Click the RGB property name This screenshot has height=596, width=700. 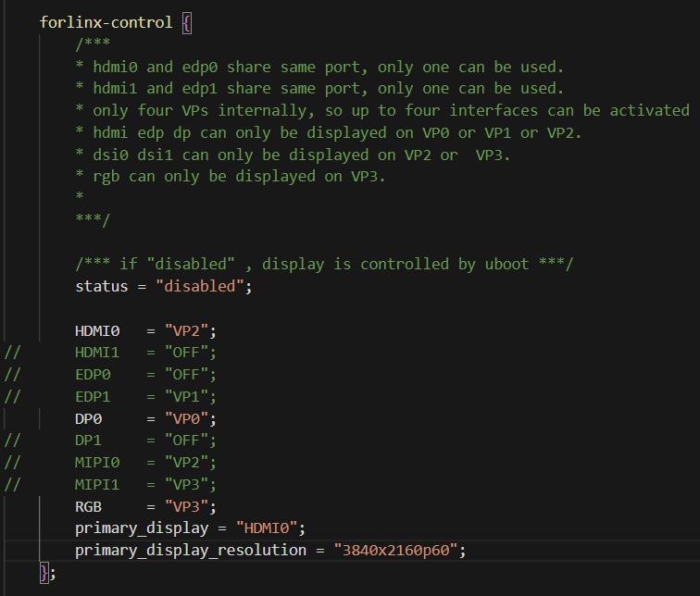(88, 506)
